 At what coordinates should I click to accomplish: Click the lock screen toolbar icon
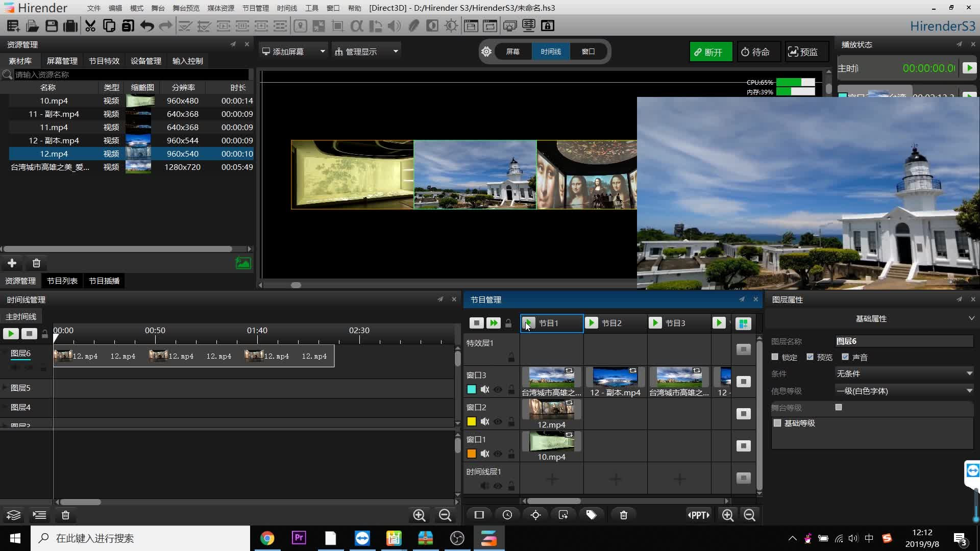[x=548, y=26]
